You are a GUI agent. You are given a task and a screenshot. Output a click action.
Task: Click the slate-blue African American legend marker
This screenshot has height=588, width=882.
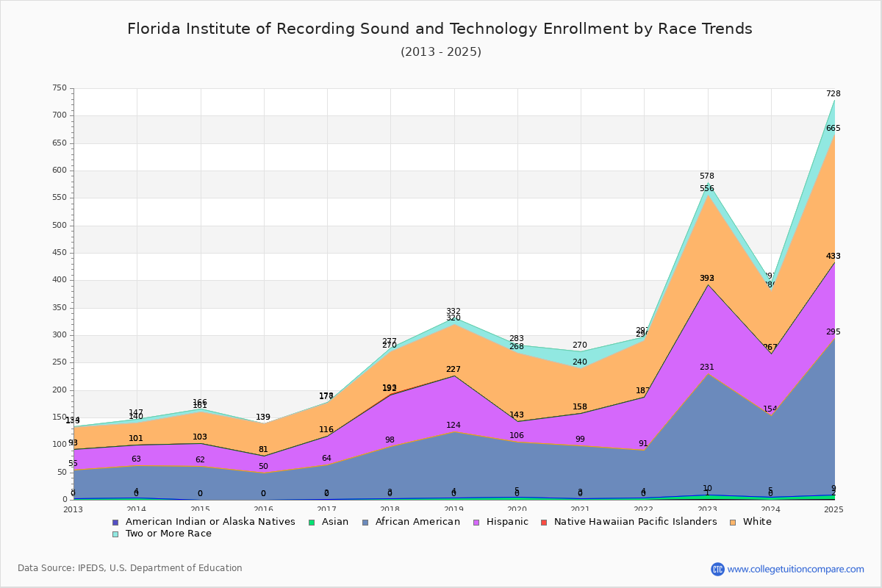(x=365, y=522)
